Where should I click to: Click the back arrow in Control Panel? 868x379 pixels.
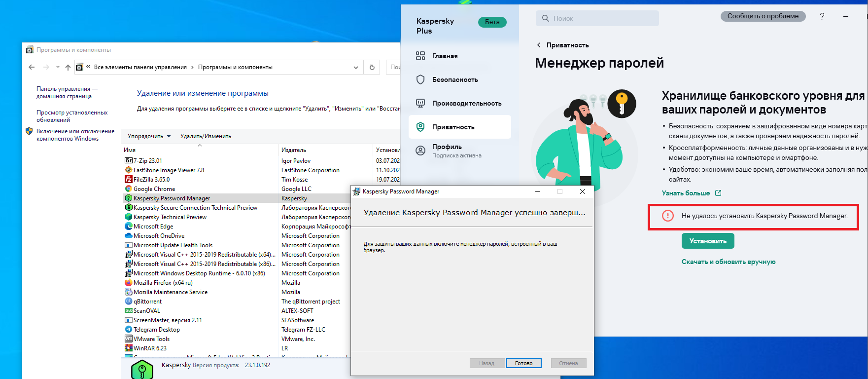(32, 67)
